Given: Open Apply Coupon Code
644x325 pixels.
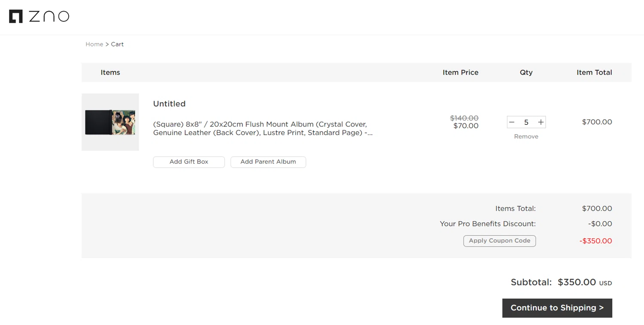Looking at the screenshot, I should coord(499,241).
